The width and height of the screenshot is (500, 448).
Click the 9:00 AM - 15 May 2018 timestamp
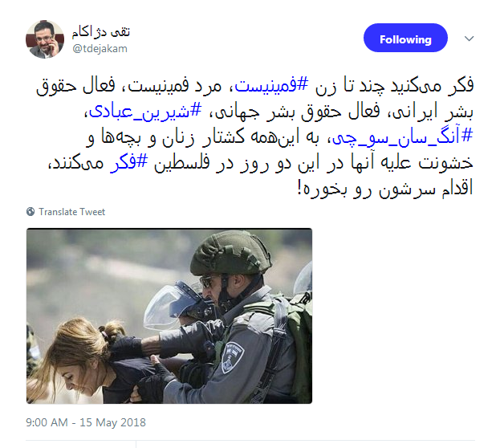tap(86, 422)
